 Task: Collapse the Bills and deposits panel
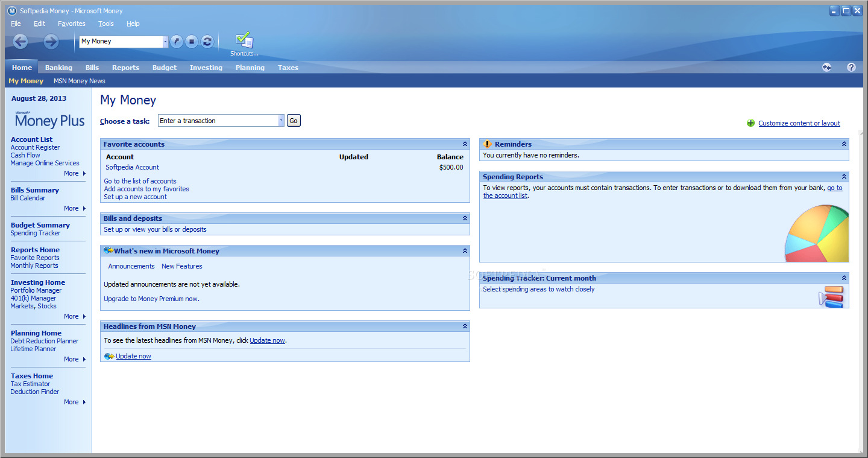(465, 218)
